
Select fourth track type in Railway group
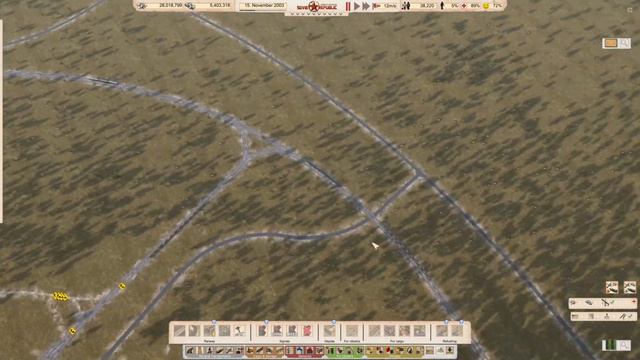tap(224, 331)
